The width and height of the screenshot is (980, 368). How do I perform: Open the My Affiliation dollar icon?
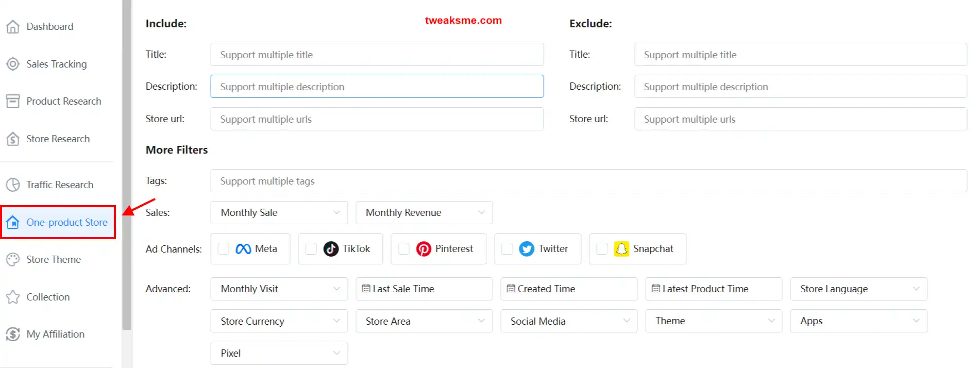pos(13,334)
